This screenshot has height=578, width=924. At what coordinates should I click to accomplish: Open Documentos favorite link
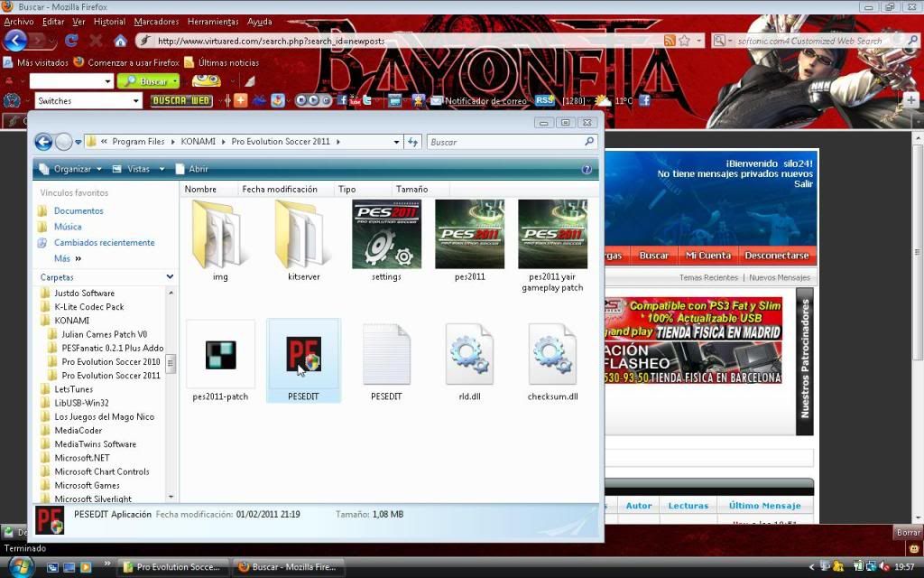79,210
